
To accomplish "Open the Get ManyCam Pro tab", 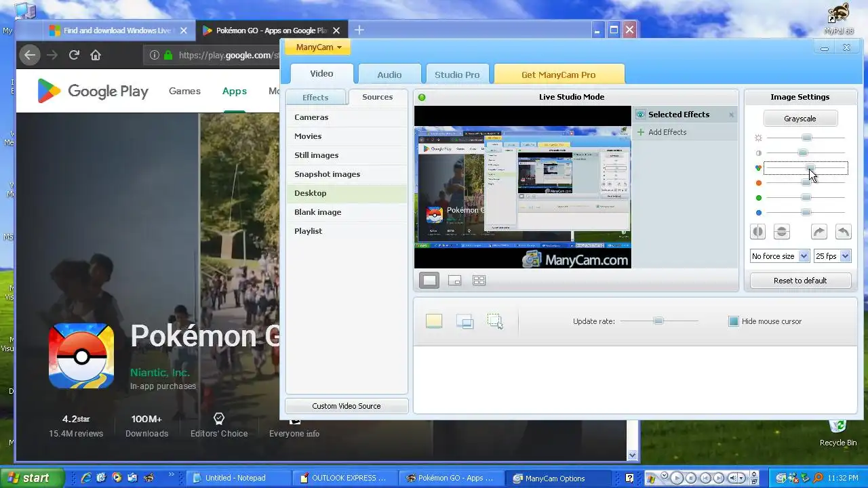I will pos(559,75).
